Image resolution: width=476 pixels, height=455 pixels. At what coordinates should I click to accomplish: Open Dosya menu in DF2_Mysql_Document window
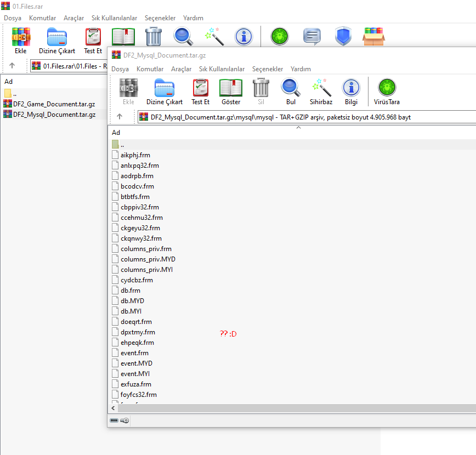pyautogui.click(x=120, y=69)
